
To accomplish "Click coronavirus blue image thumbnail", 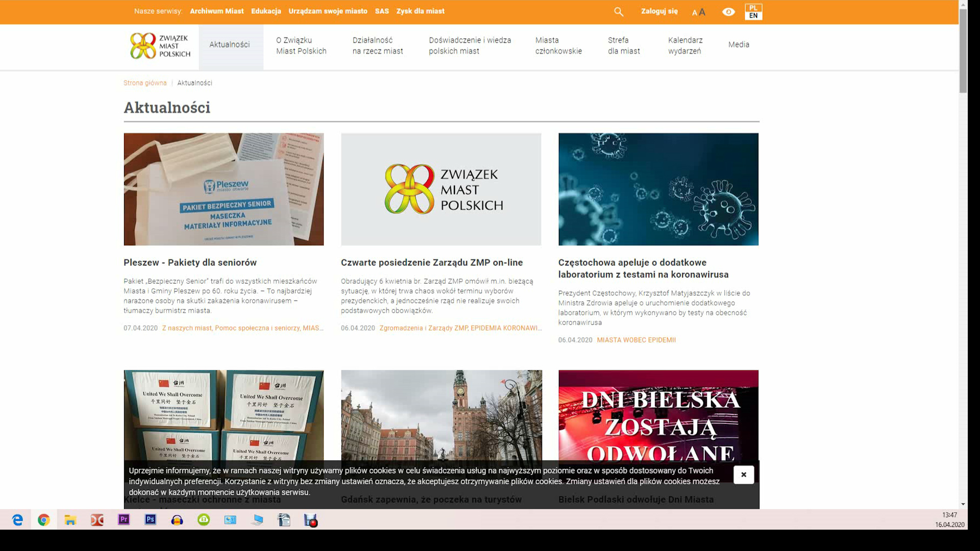I will tap(658, 189).
